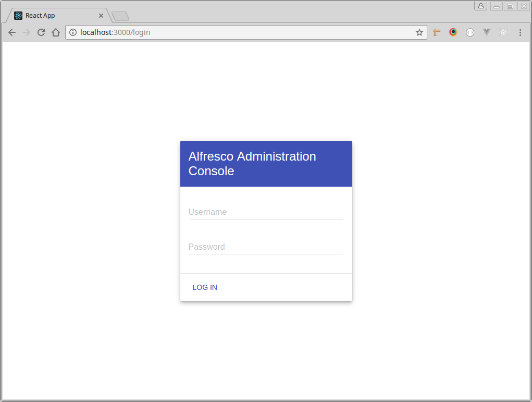Click the wooden signpost extension icon
Screen dimensions: 532x402
(x=437, y=32)
